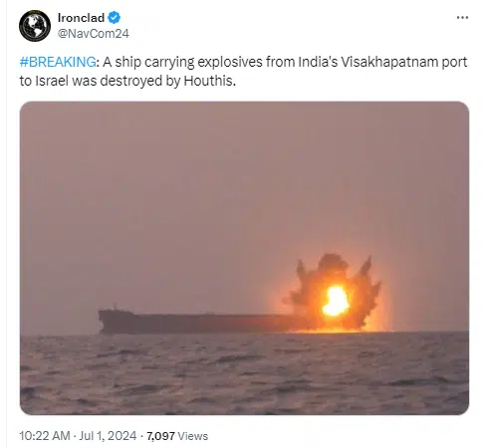The width and height of the screenshot is (482, 448).
Task: Follow the #BREAKING hashtag link
Action: (x=58, y=62)
